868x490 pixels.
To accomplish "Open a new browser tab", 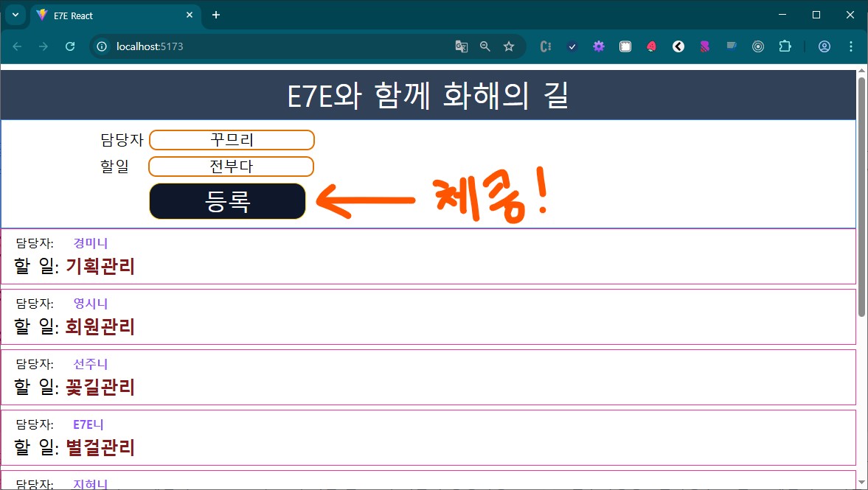I will click(216, 15).
